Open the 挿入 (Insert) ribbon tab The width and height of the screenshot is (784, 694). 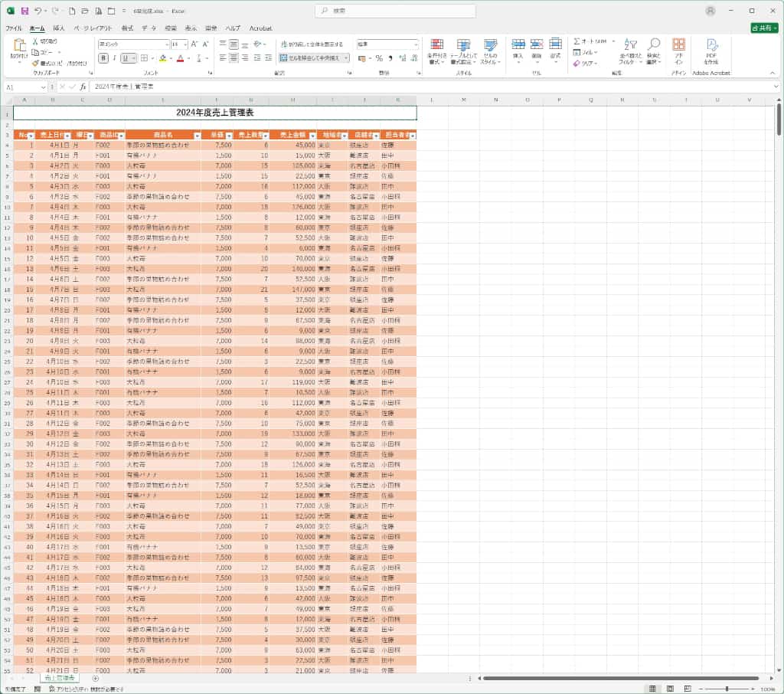(x=59, y=28)
